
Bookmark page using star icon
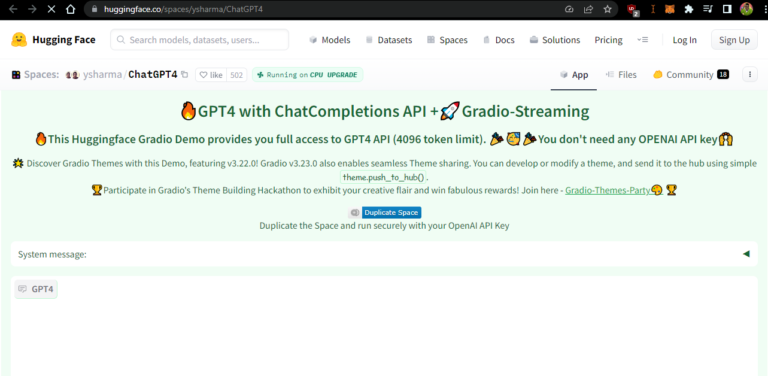[x=607, y=9]
